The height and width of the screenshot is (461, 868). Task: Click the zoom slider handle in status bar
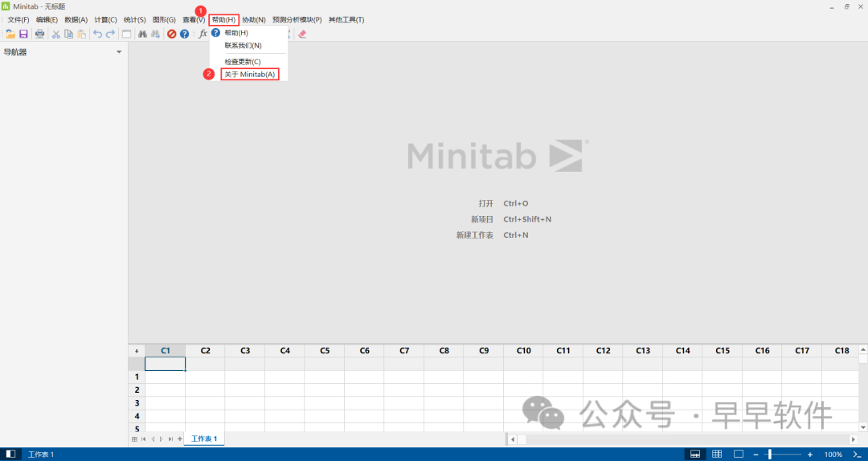[769, 455]
